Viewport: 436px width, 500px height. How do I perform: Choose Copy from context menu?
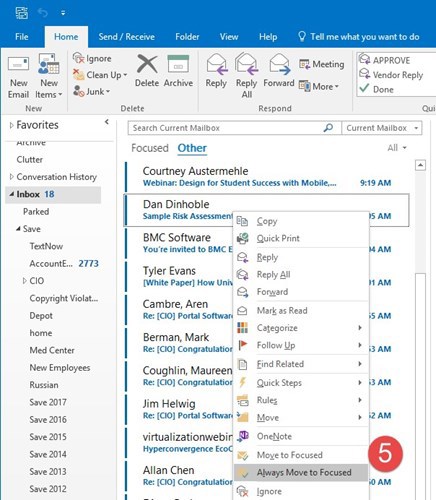click(x=301, y=221)
